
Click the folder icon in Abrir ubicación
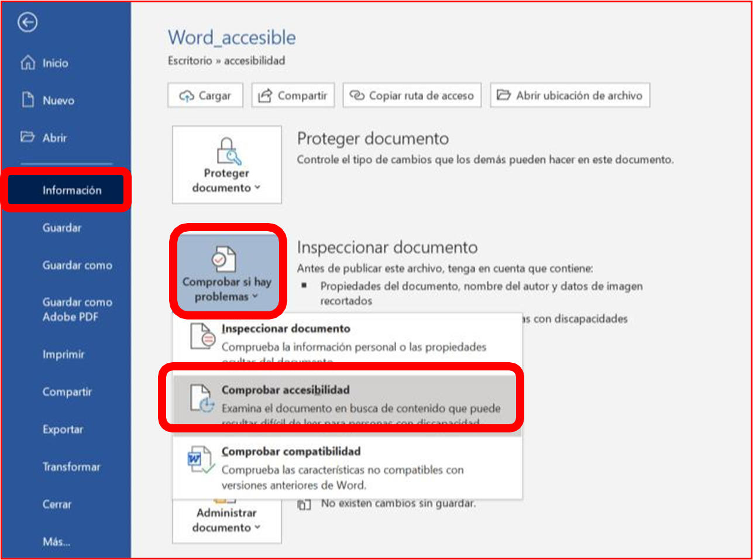click(504, 95)
